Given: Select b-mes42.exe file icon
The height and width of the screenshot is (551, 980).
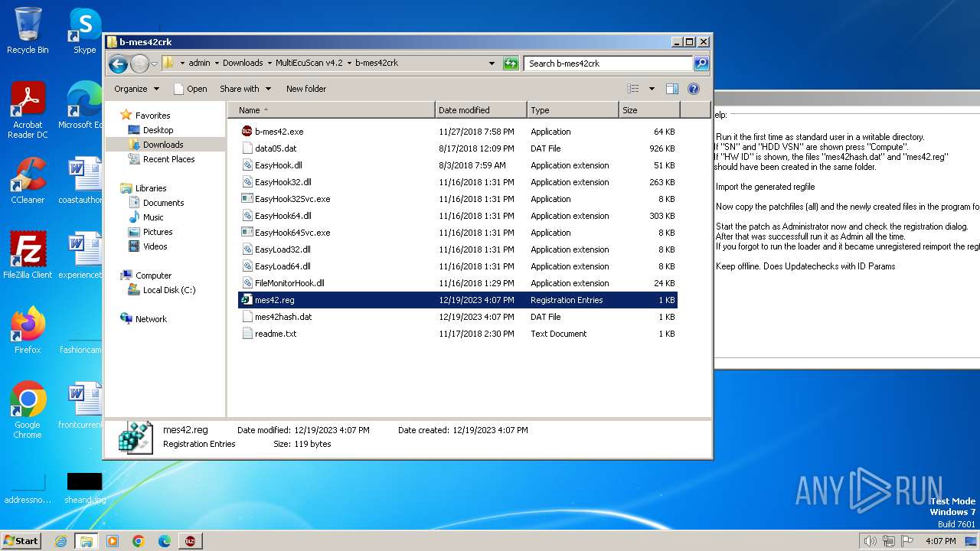Looking at the screenshot, I should click(x=247, y=132).
